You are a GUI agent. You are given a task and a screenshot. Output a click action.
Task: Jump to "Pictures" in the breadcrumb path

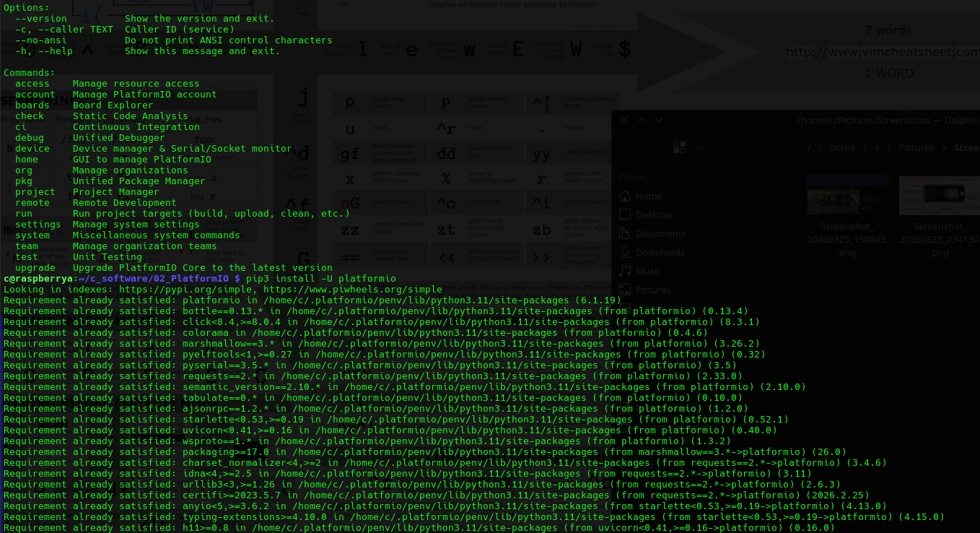tap(916, 147)
